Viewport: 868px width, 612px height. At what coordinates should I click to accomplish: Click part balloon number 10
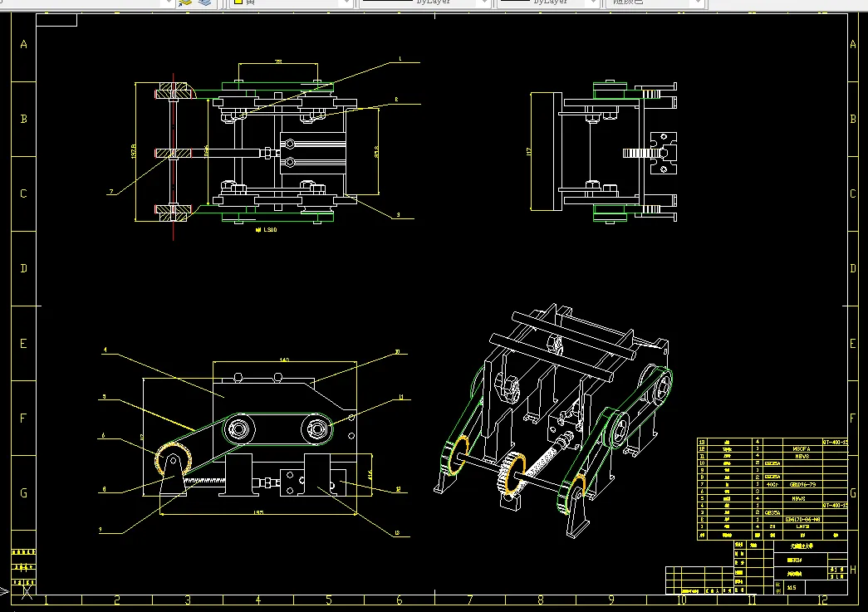point(397,351)
